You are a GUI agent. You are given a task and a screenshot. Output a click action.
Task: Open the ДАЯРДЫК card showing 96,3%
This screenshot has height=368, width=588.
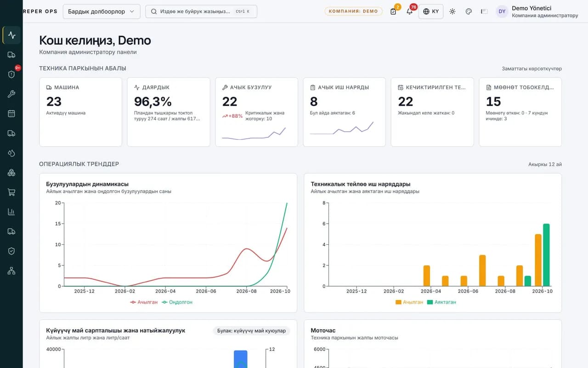tap(169, 112)
